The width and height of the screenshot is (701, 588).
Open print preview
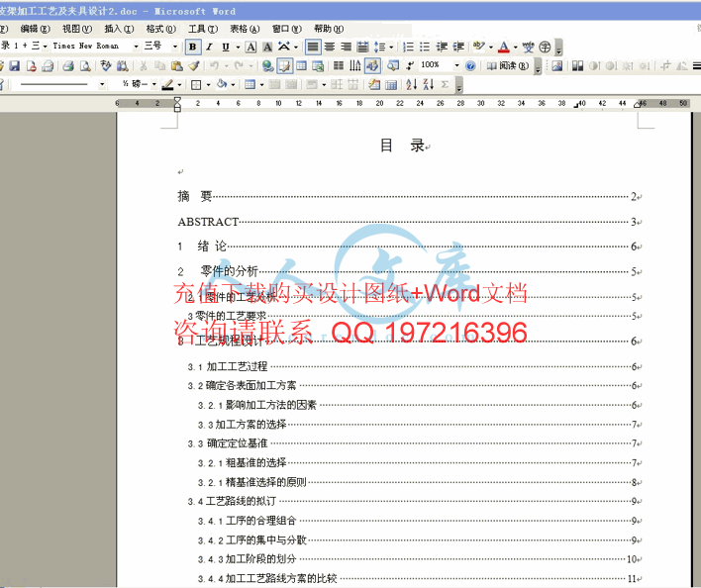(x=85, y=66)
